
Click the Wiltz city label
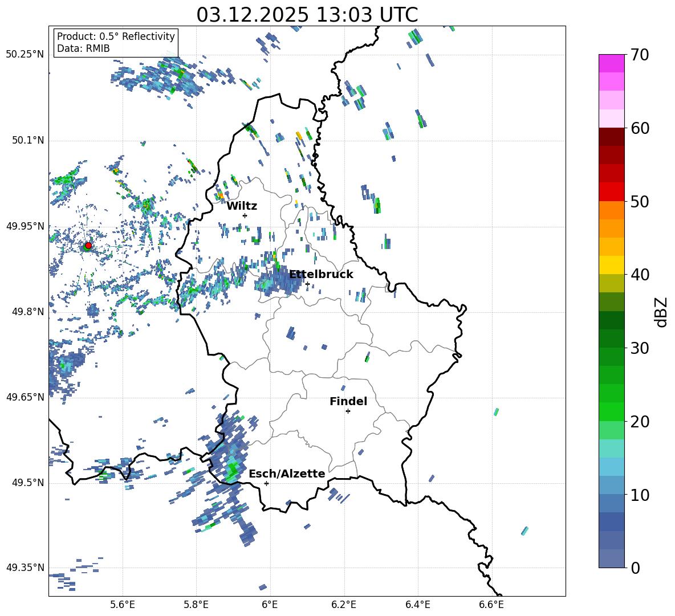(x=242, y=206)
